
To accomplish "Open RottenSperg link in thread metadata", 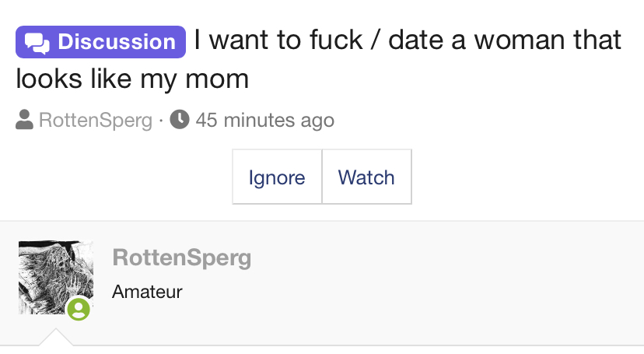I will click(x=96, y=121).
